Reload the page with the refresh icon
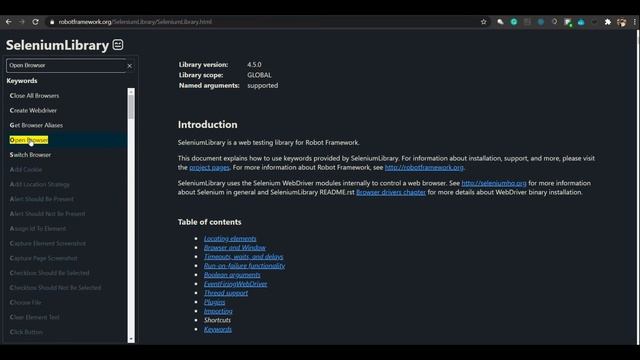The height and width of the screenshot is (360, 640). 36,22
